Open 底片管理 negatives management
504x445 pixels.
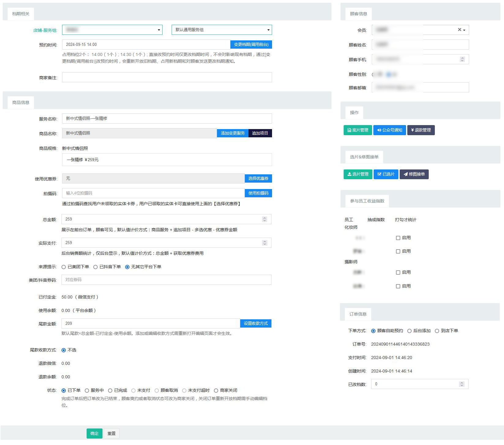click(x=357, y=130)
